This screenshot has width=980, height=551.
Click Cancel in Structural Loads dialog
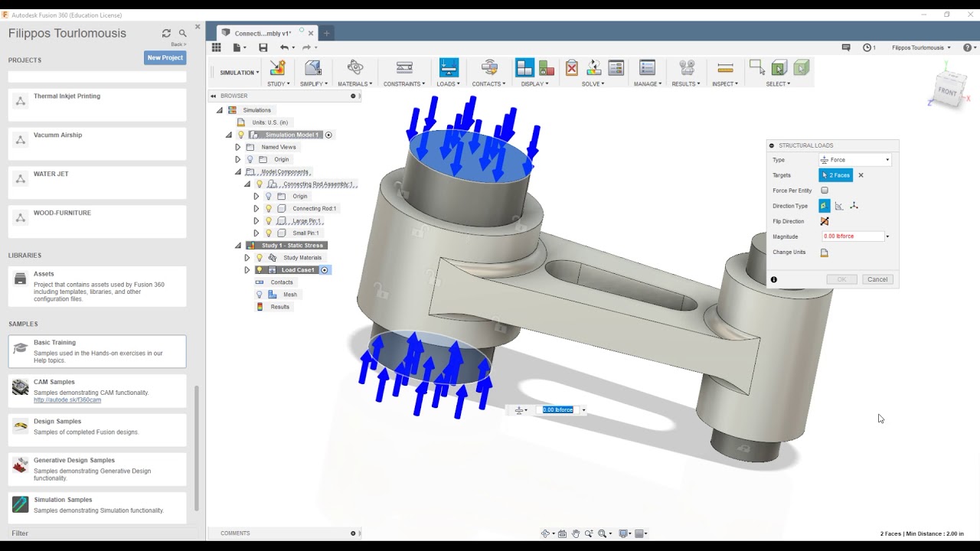click(877, 279)
